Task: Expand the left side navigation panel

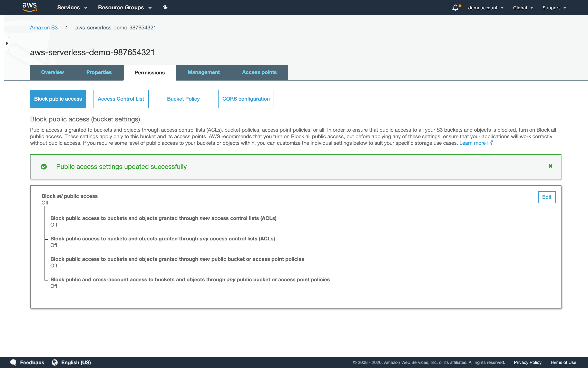Action: 7,43
